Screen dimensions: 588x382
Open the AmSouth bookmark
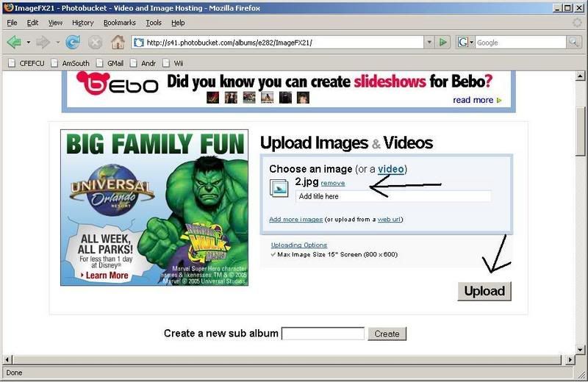[x=70, y=63]
